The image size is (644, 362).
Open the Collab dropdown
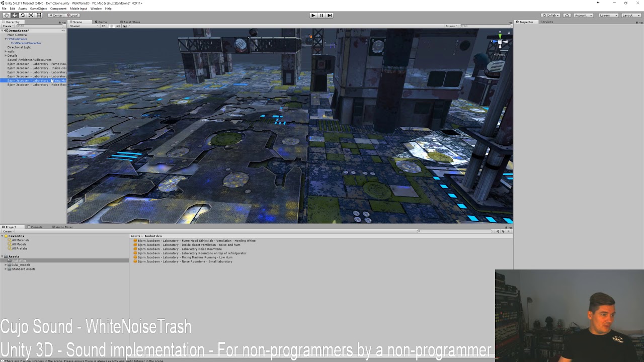[x=551, y=15]
